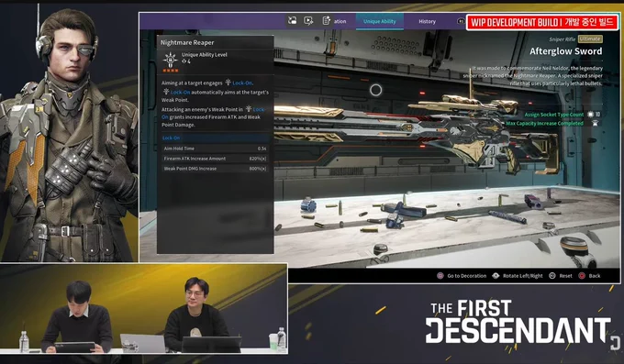Click the WIP Development Build red banner
The width and height of the screenshot is (624, 364).
tap(542, 22)
